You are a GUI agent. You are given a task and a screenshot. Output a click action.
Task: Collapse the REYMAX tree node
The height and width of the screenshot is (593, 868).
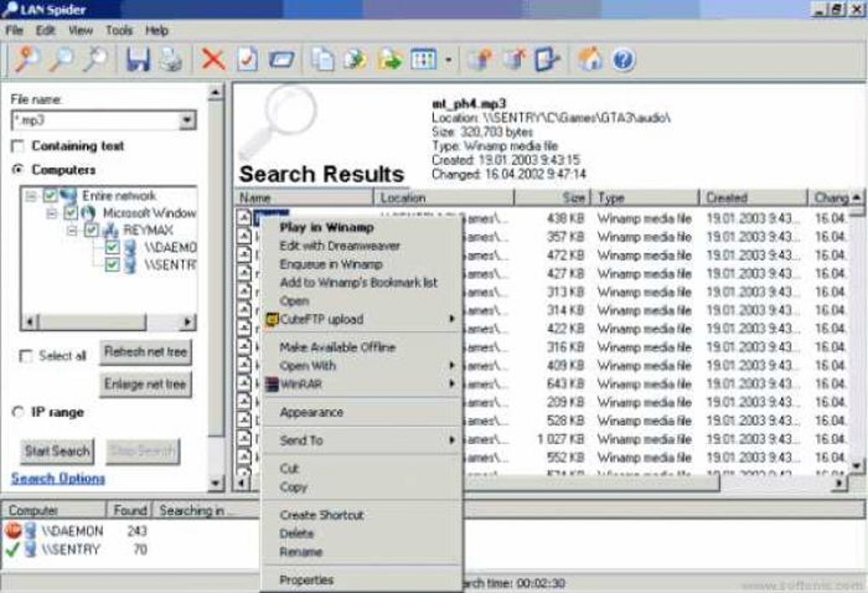[x=72, y=231]
